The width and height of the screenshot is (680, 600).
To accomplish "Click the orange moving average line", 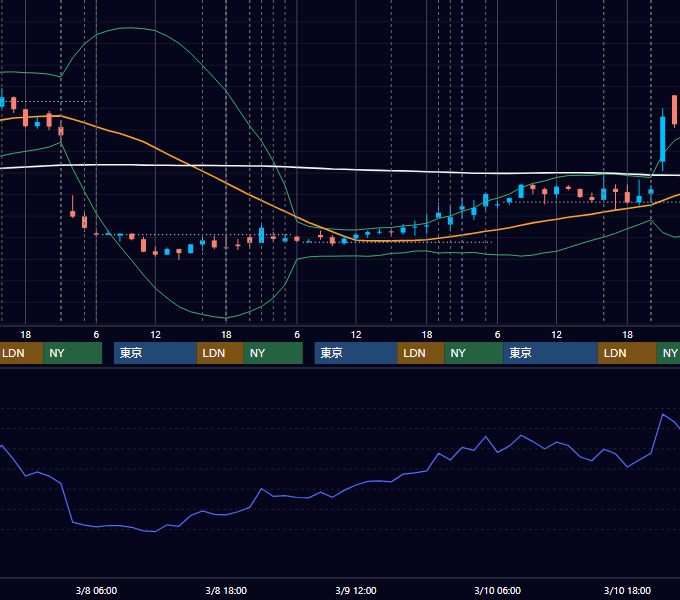I will (226, 183).
